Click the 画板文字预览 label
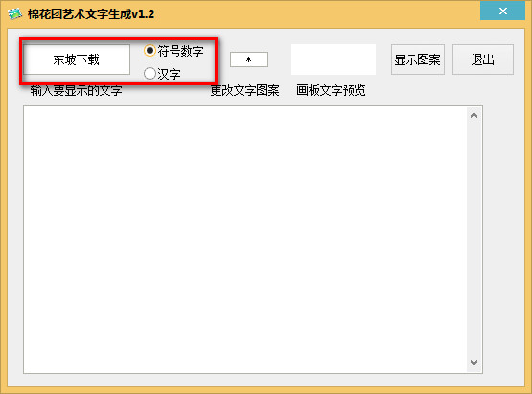 tap(331, 91)
